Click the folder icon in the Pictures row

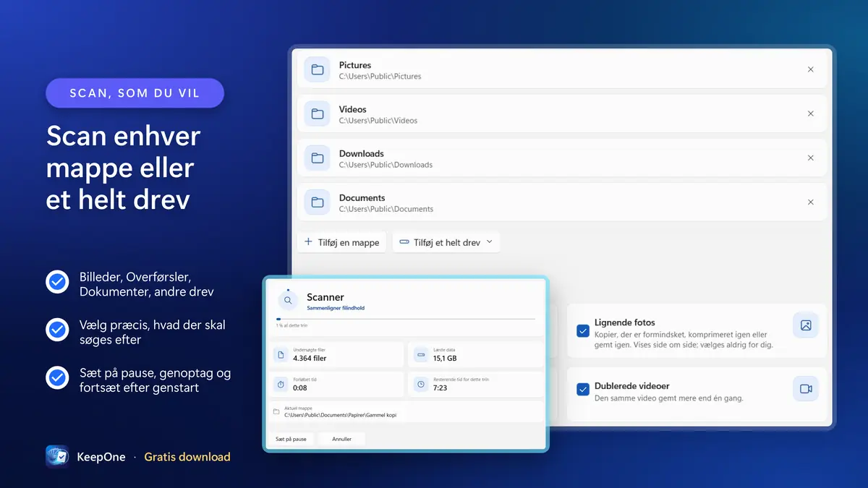(317, 70)
